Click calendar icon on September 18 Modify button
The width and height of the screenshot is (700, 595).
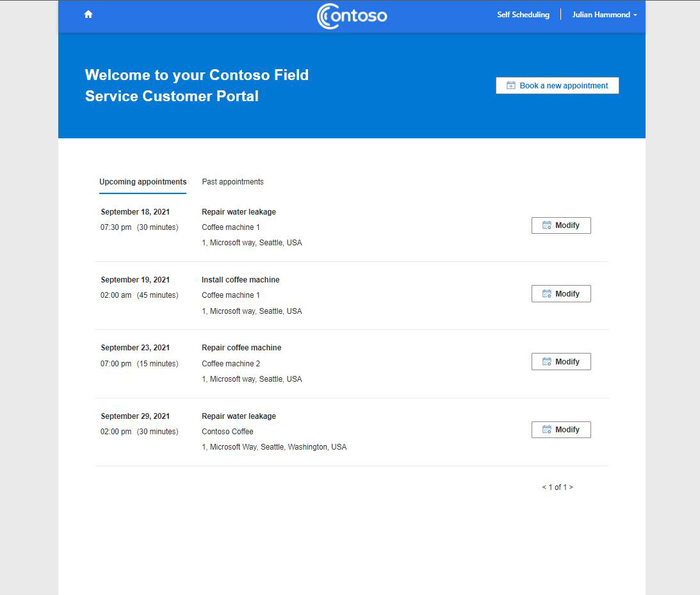click(546, 225)
